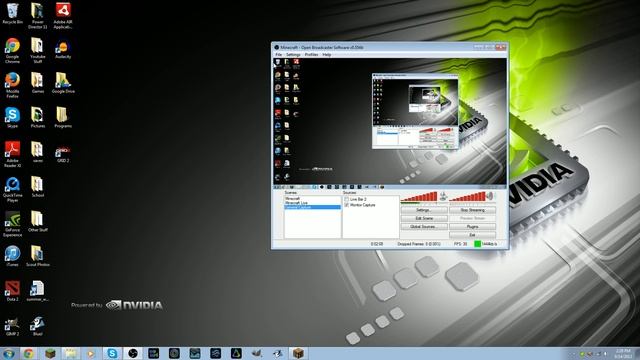
Task: Click the Settings... button in OBS
Action: (424, 210)
